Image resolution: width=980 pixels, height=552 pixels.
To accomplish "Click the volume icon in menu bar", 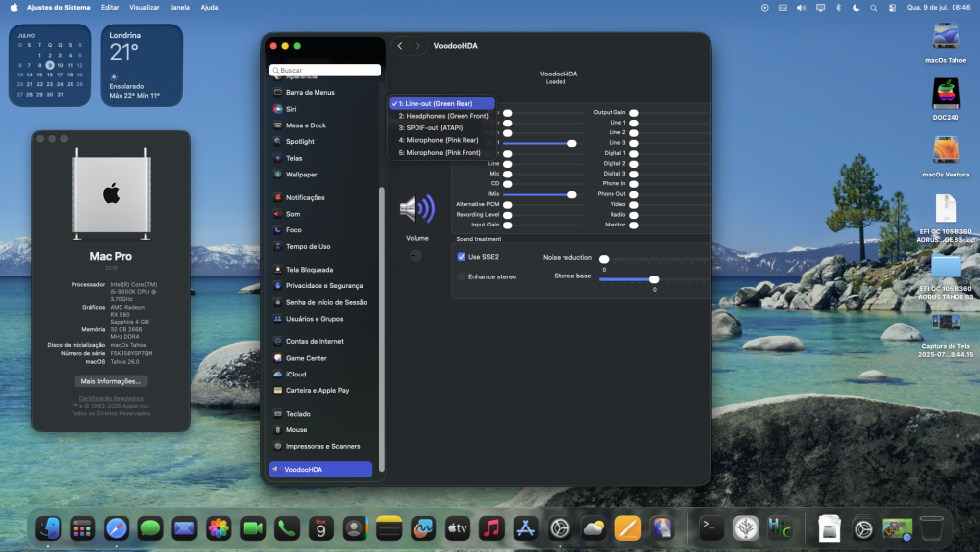I will coord(802,8).
